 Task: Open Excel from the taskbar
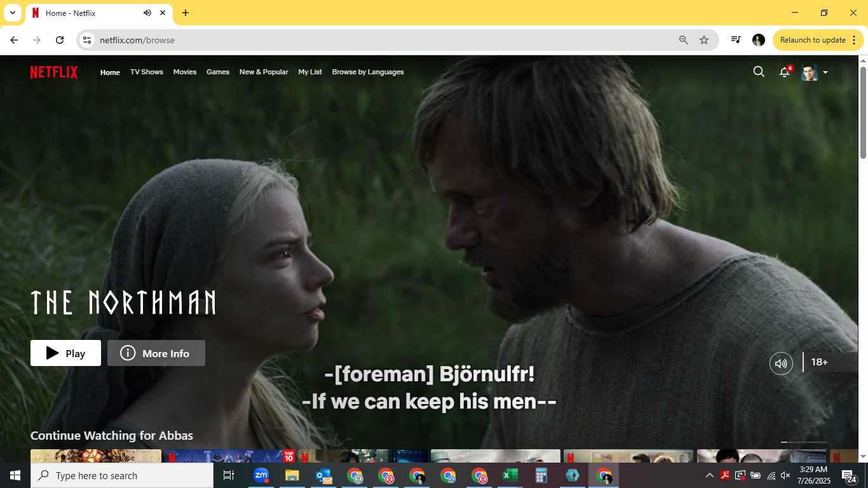coord(510,475)
